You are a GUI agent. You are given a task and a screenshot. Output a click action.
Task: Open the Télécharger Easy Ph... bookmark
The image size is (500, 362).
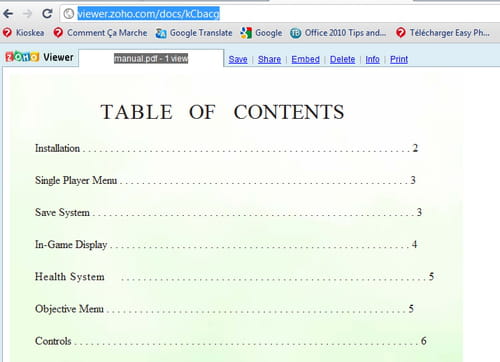[x=443, y=33]
